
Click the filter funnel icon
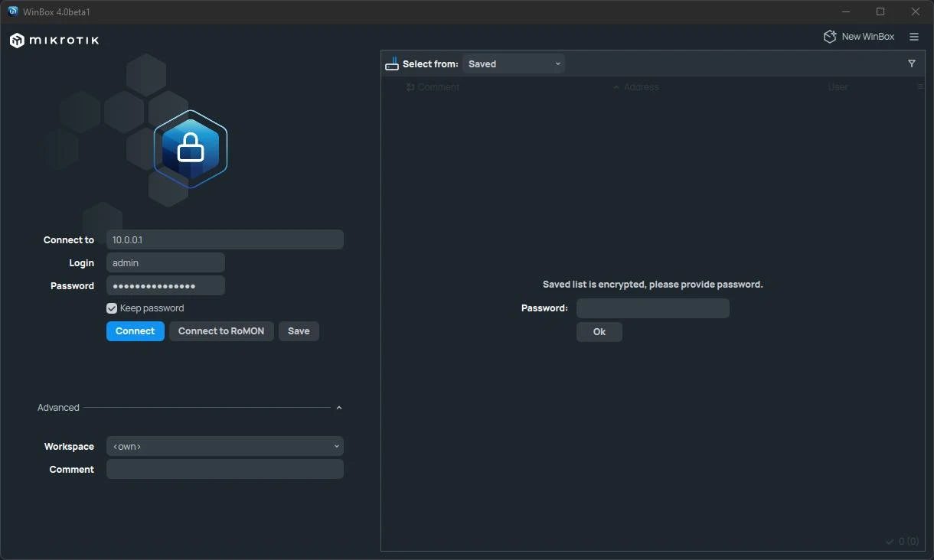pos(911,63)
